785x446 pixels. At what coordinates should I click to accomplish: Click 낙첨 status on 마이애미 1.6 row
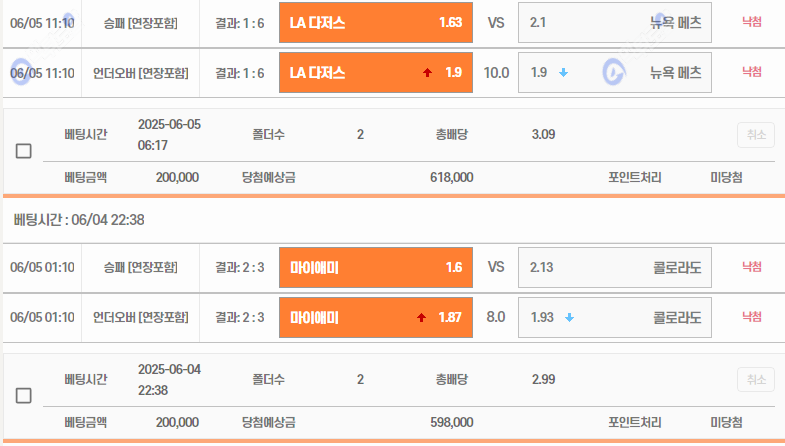751,267
